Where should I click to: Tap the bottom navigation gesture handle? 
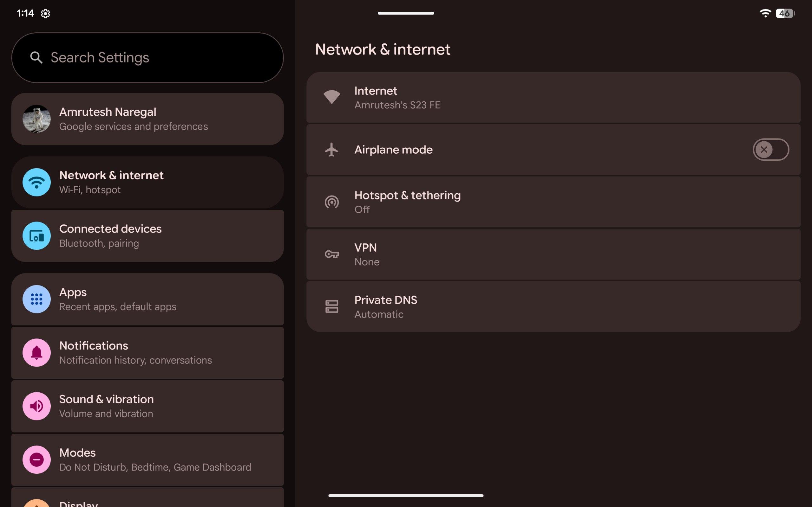click(x=406, y=496)
